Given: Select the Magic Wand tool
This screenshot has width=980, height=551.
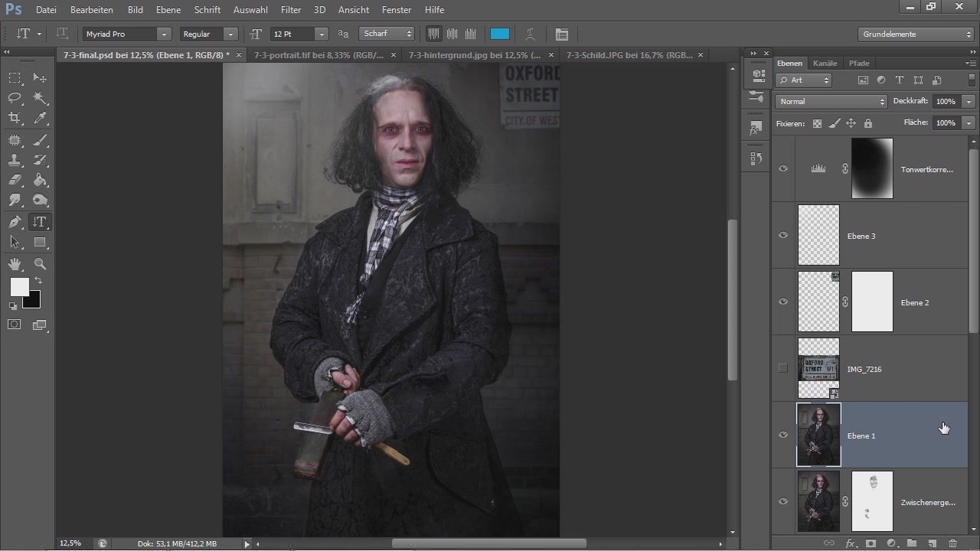Looking at the screenshot, I should [40, 98].
